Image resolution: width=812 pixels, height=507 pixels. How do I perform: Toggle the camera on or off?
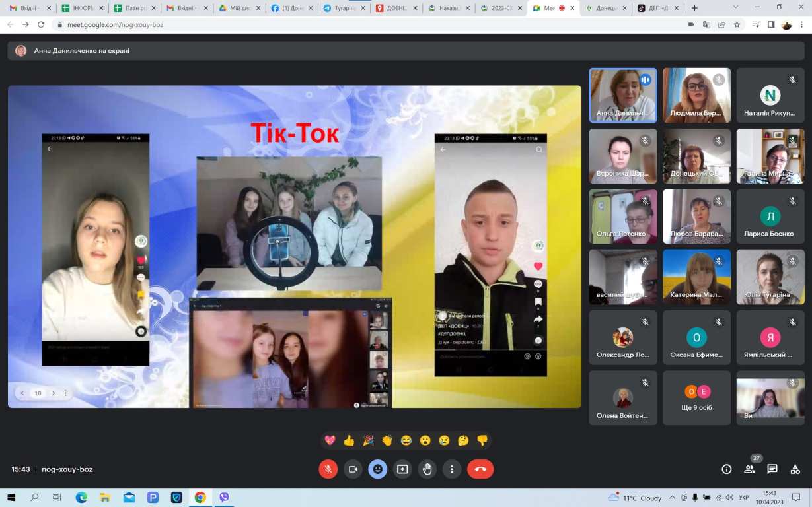click(353, 469)
